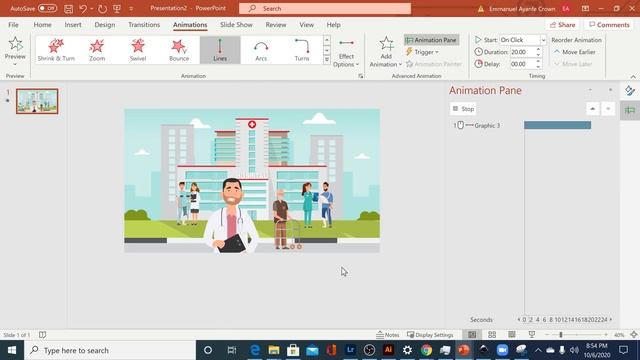Viewport: 640px width, 360px height.
Task: Switch to the Insert tab
Action: tap(73, 24)
